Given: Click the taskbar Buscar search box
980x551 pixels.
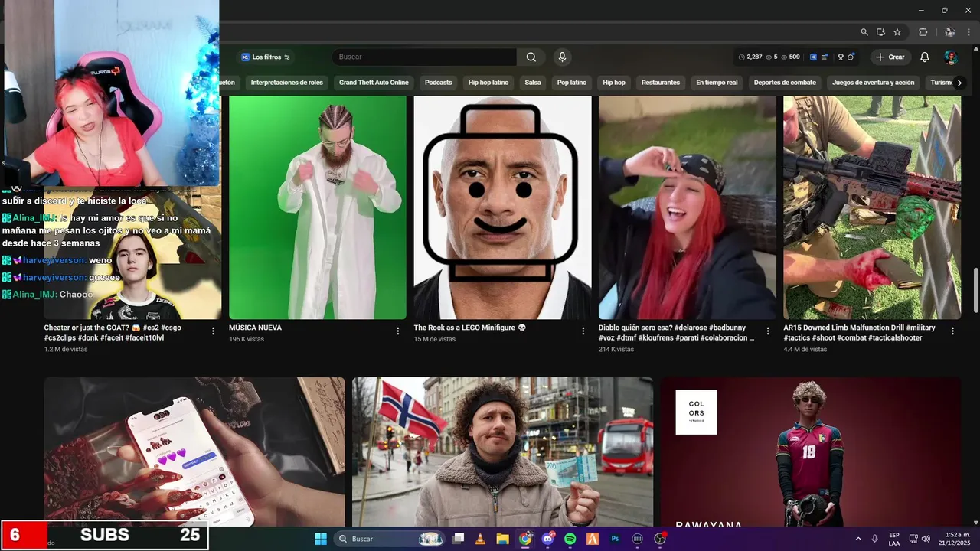Looking at the screenshot, I should coord(390,539).
